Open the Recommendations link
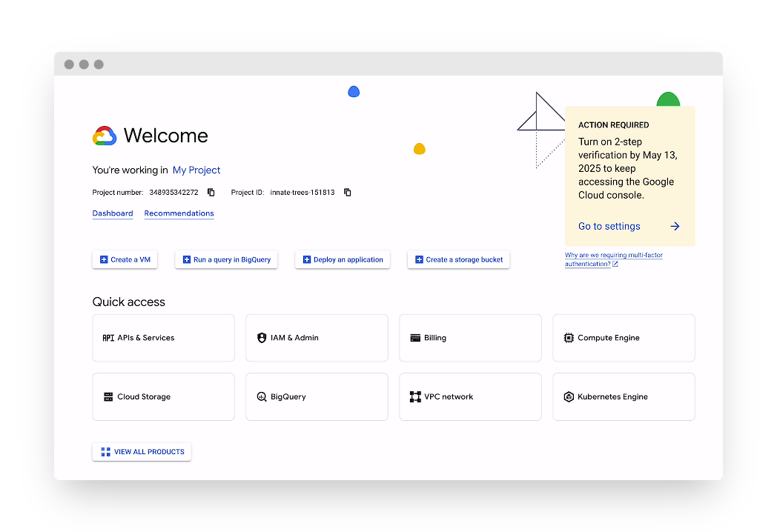Screen dimensions: 777x532 click(x=179, y=213)
